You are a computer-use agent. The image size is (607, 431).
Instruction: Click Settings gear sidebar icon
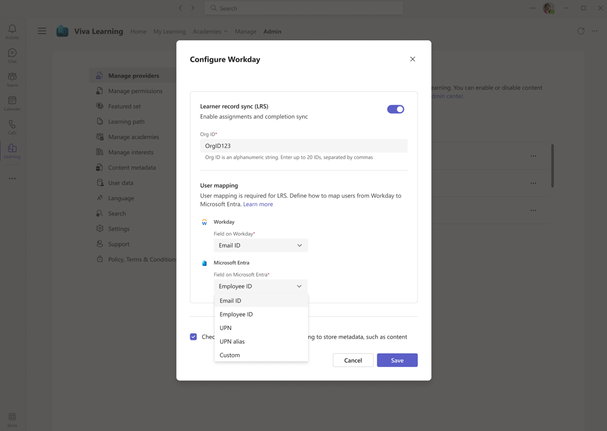point(99,228)
